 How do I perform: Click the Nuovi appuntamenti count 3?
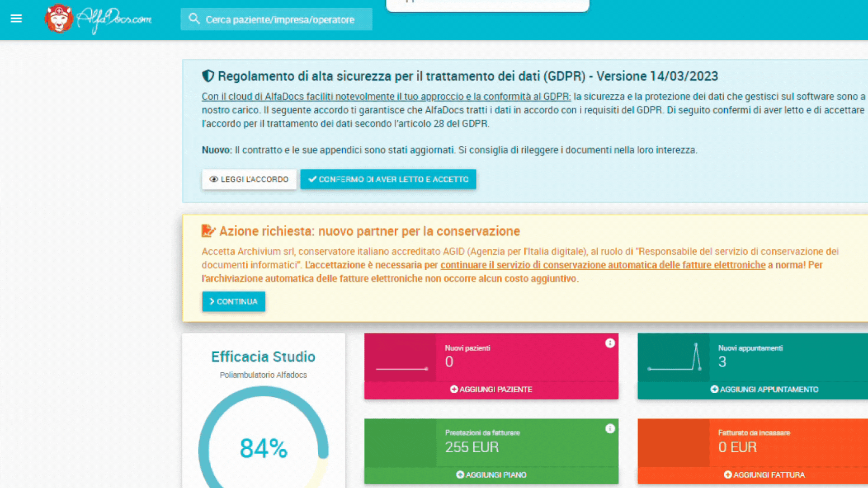tap(722, 361)
